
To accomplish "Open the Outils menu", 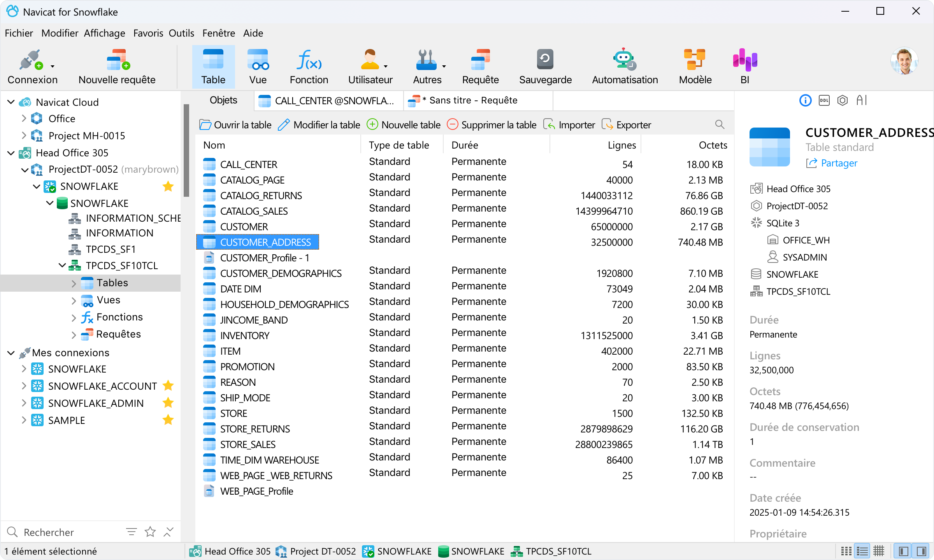I will (181, 33).
